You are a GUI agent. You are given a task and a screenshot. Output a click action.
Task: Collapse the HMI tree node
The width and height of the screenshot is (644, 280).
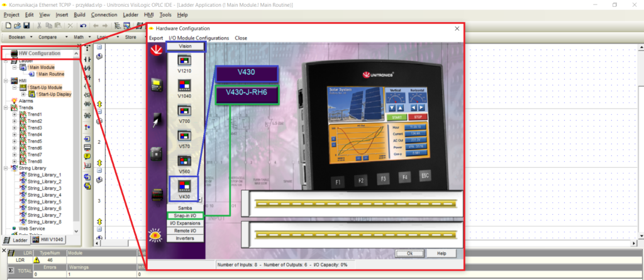coord(6,80)
